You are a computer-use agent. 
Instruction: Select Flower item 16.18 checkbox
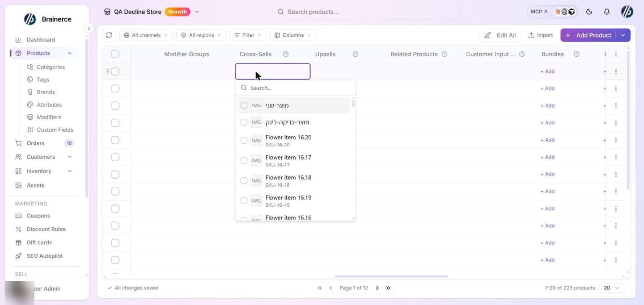point(244,180)
